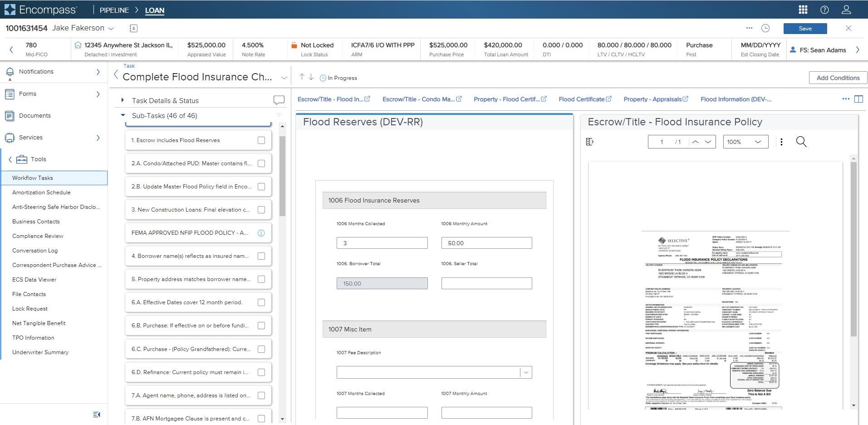The width and height of the screenshot is (868, 425).
Task: Open the Notifications bell icon
Action: (10, 72)
